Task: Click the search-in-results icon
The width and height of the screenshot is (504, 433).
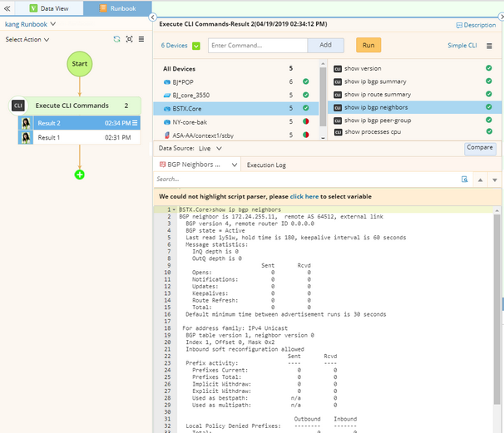Action: click(x=465, y=180)
